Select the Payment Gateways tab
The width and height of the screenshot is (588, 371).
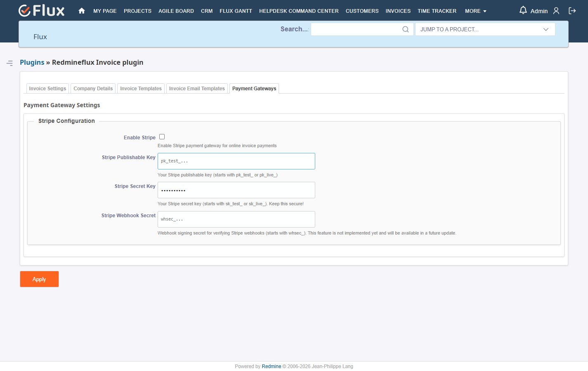point(254,89)
